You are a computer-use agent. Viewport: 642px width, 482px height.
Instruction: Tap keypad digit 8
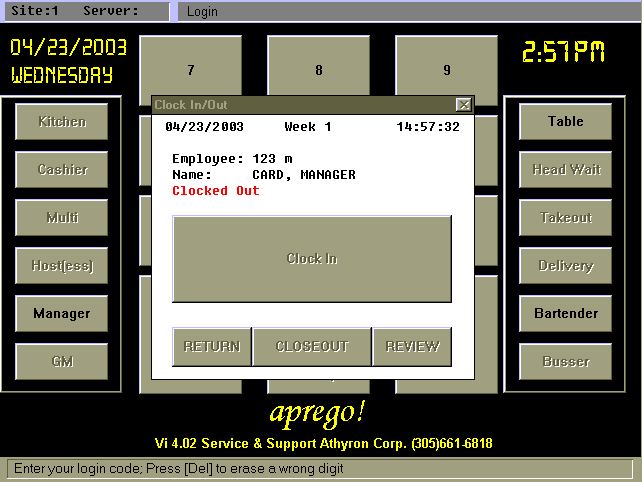point(319,66)
